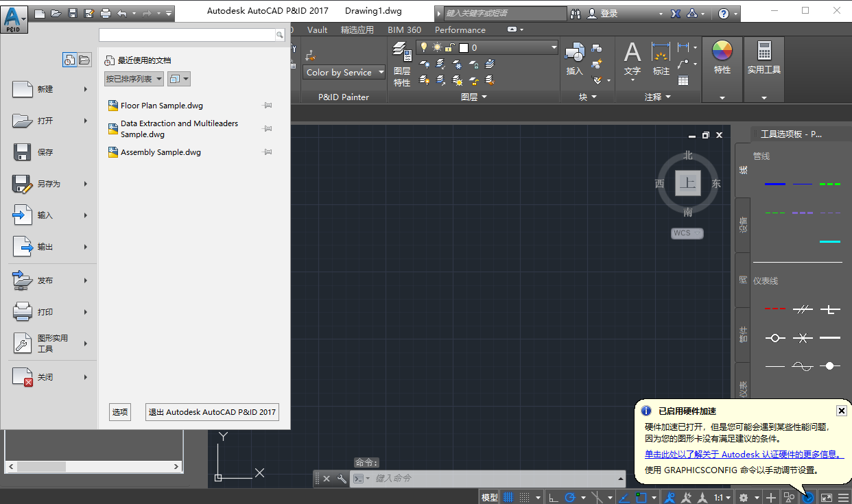Open the Color by Service dropdown
The height and width of the screenshot is (504, 852).
[344, 72]
